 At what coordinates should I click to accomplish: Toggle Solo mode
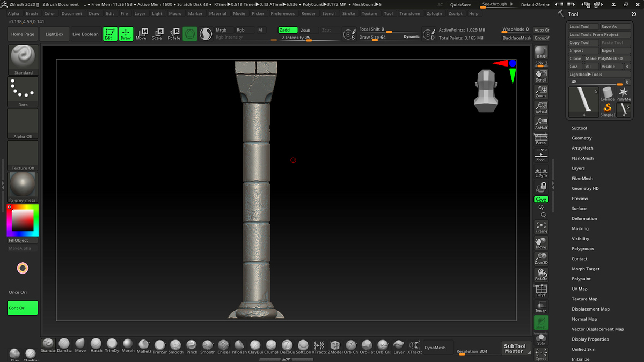click(x=541, y=339)
